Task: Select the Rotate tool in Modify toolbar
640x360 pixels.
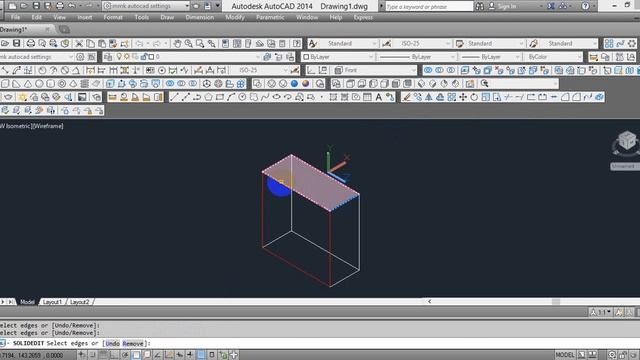Action: point(474,97)
